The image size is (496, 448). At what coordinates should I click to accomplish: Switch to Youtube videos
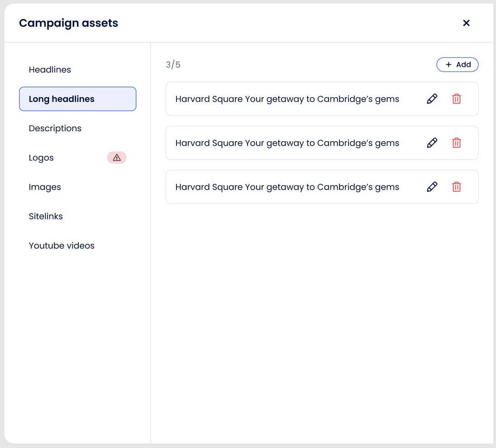(x=62, y=246)
